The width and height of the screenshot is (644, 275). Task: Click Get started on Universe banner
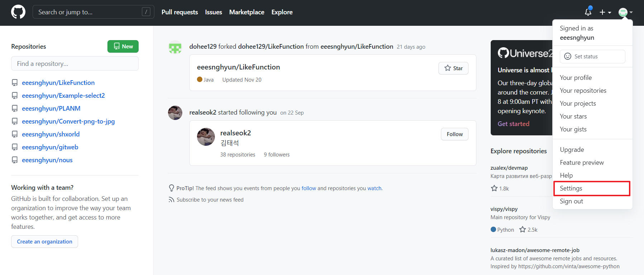(x=513, y=124)
